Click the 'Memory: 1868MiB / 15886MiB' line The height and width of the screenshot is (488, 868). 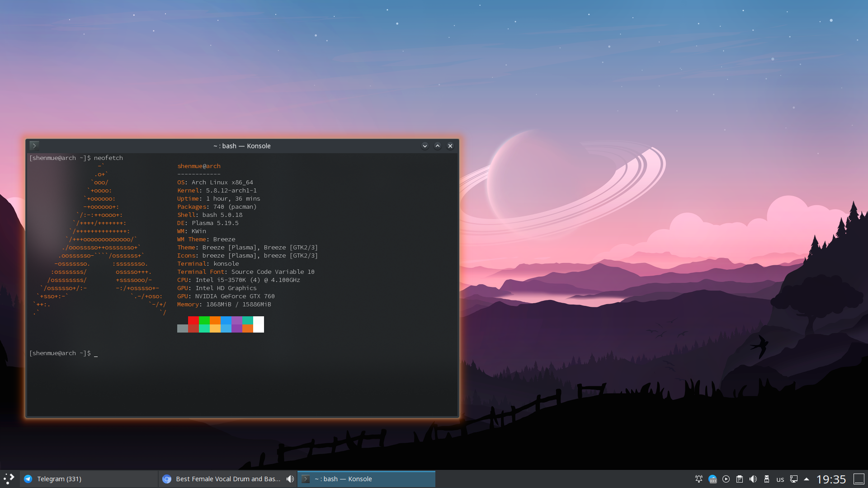click(x=224, y=305)
